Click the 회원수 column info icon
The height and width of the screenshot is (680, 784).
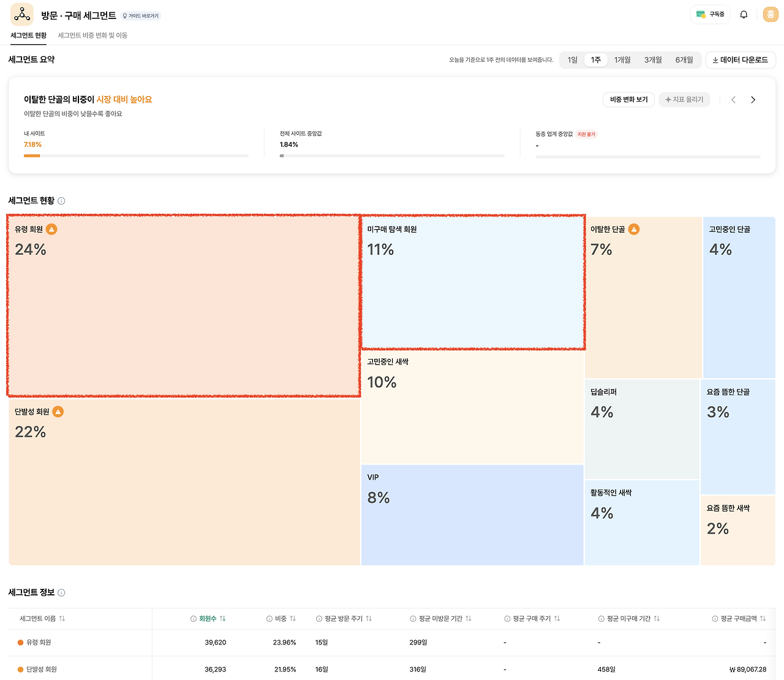coord(194,619)
